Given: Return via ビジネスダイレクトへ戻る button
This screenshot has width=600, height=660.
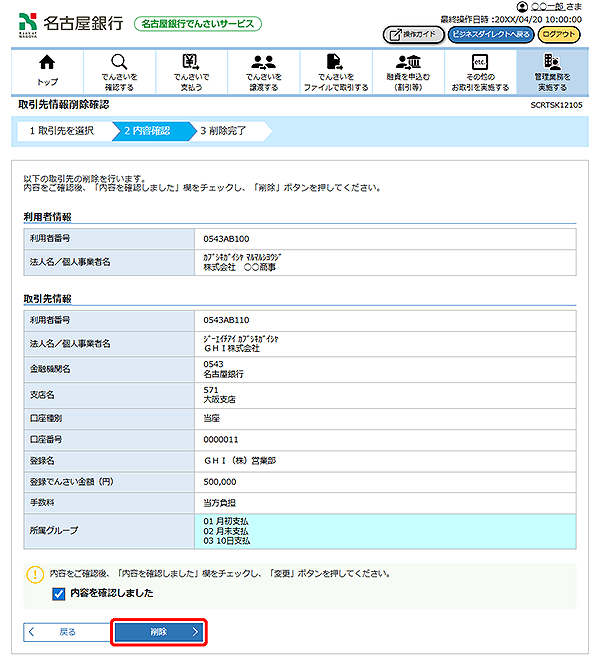Looking at the screenshot, I should (490, 34).
